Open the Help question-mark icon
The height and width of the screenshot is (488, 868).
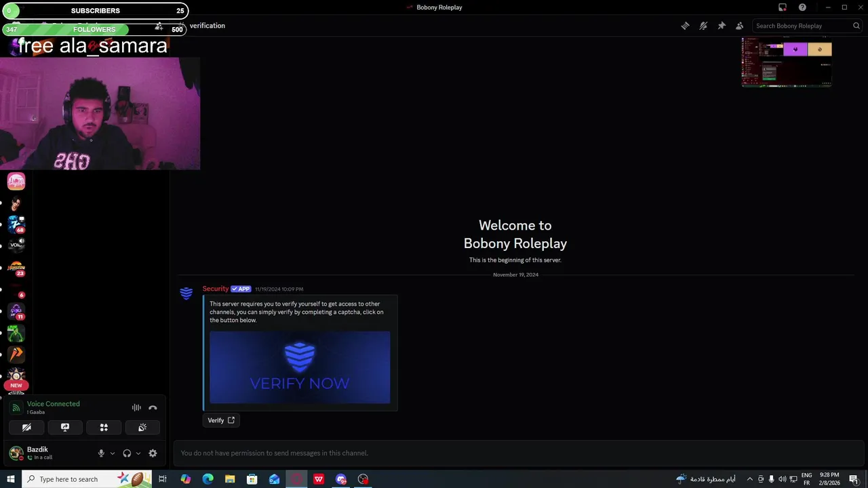click(x=802, y=7)
